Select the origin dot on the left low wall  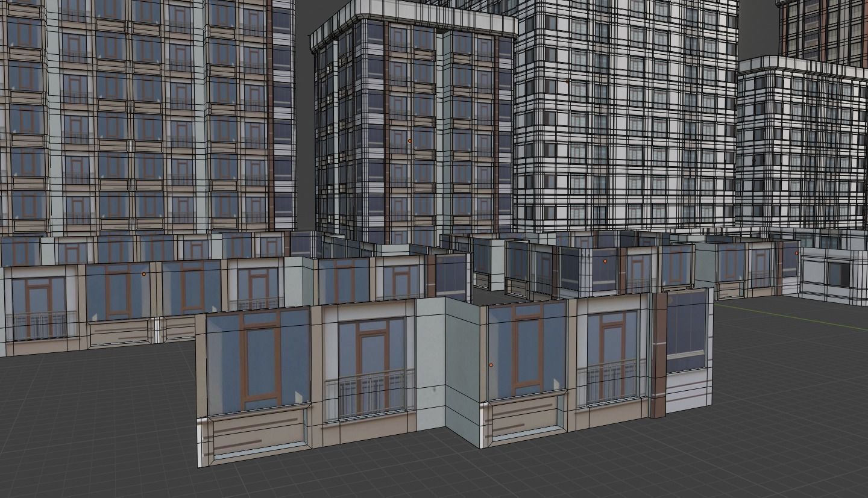pyautogui.click(x=144, y=274)
